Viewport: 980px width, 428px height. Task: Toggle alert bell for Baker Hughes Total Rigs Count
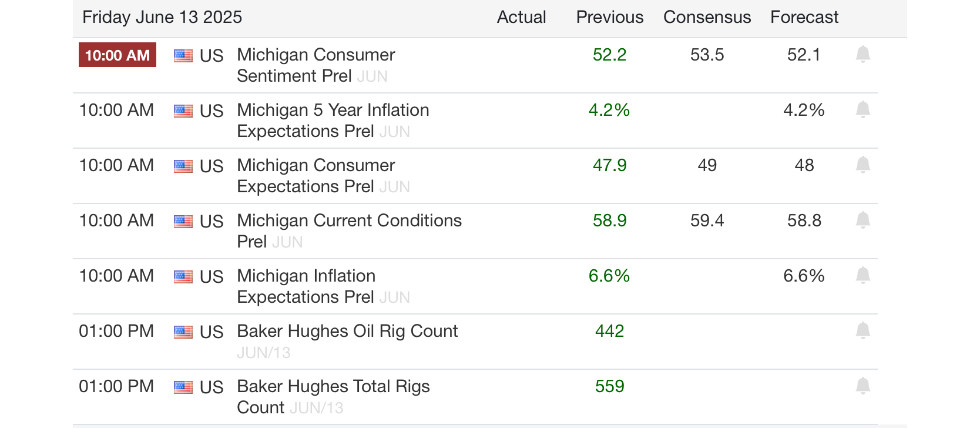pyautogui.click(x=862, y=386)
